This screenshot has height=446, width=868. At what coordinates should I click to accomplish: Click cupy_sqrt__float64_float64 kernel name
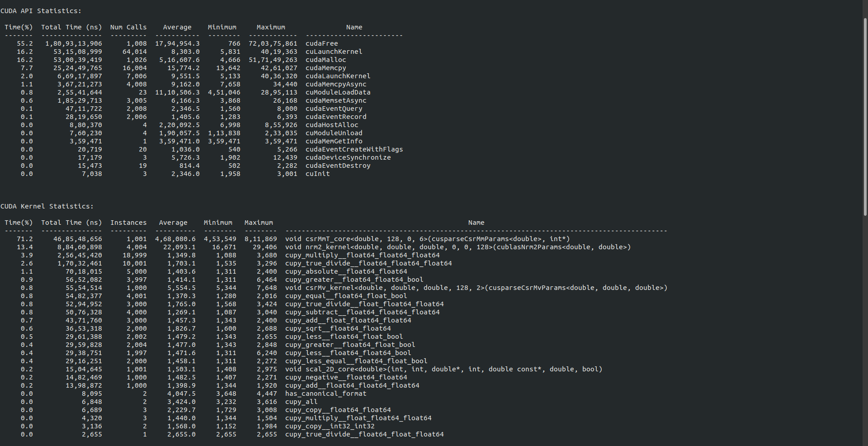338,328
